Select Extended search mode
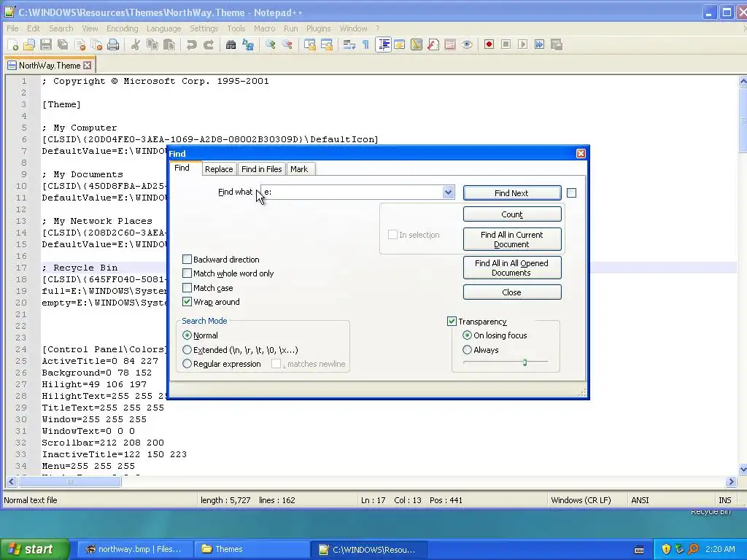The image size is (747, 560). click(x=187, y=350)
